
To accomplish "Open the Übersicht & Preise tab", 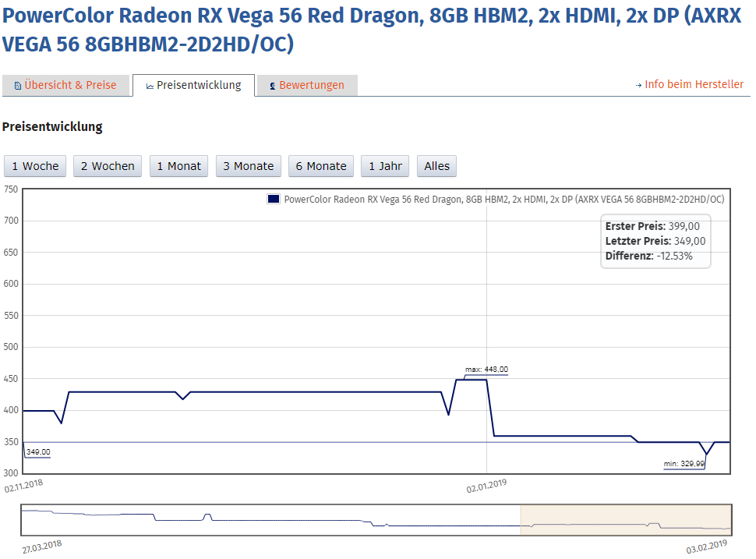I will pyautogui.click(x=65, y=85).
